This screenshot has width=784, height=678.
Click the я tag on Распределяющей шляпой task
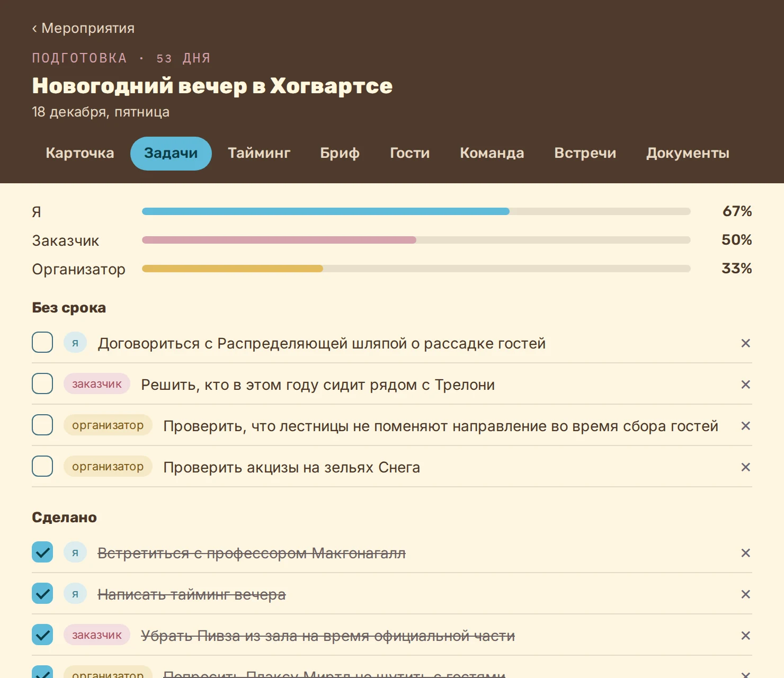click(x=75, y=343)
